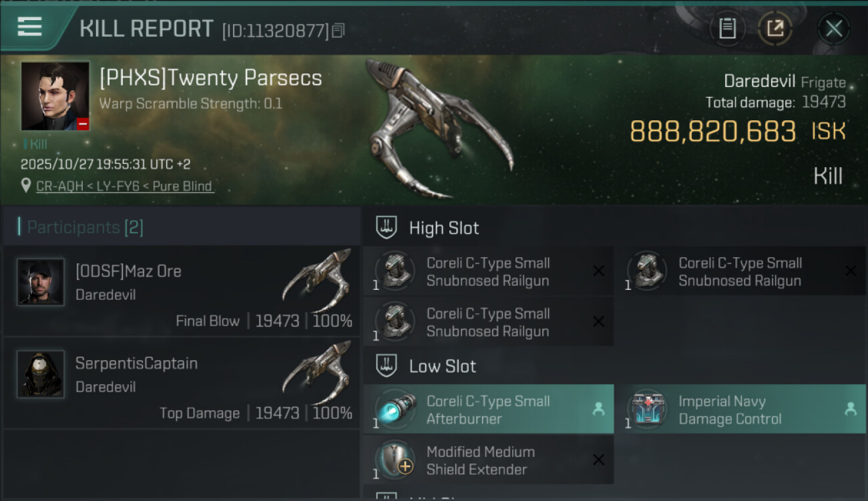Select participant SerpentisCaptain portrait
The height and width of the screenshot is (501, 868).
(41, 374)
